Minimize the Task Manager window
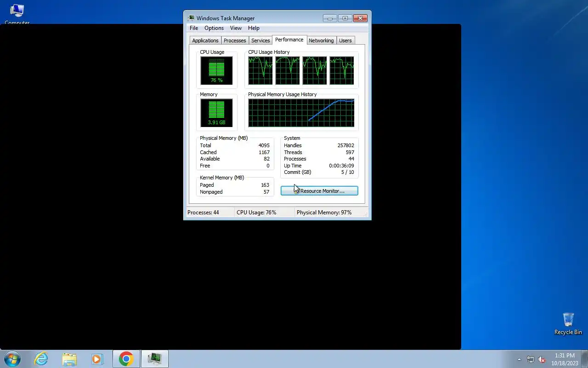Image resolution: width=588 pixels, height=368 pixels. coord(330,18)
